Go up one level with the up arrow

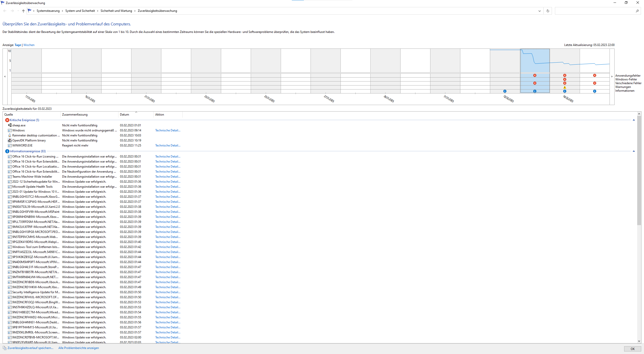[x=23, y=11]
